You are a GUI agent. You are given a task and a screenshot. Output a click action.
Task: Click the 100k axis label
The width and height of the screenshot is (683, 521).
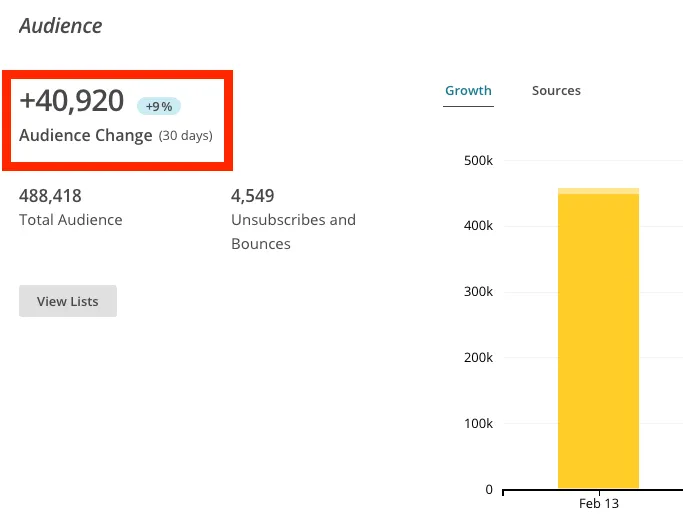coord(478,423)
